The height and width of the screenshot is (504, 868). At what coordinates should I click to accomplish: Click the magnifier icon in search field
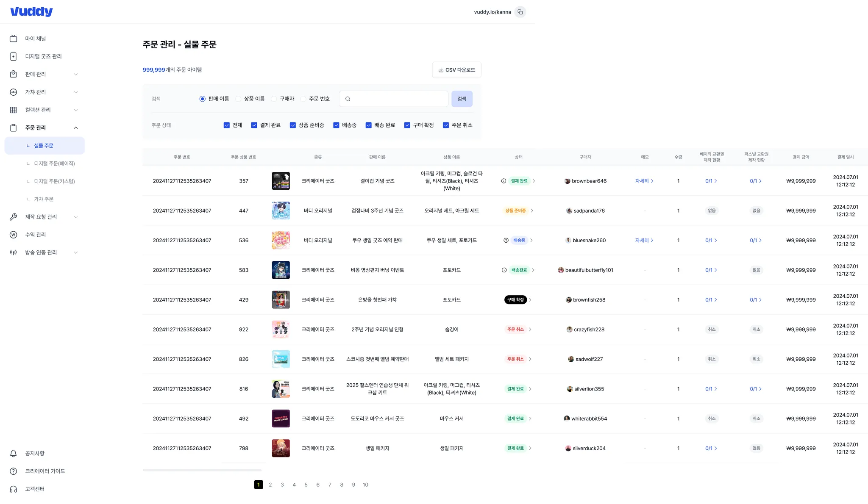pos(348,99)
